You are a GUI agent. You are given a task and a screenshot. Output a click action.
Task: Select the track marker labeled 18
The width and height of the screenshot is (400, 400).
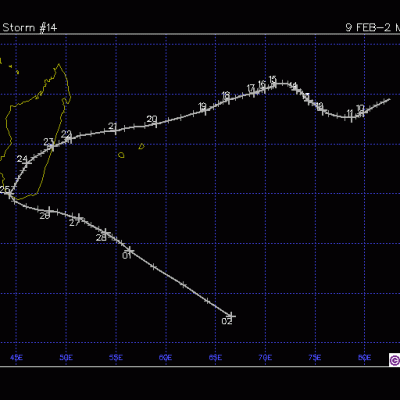pos(228,100)
